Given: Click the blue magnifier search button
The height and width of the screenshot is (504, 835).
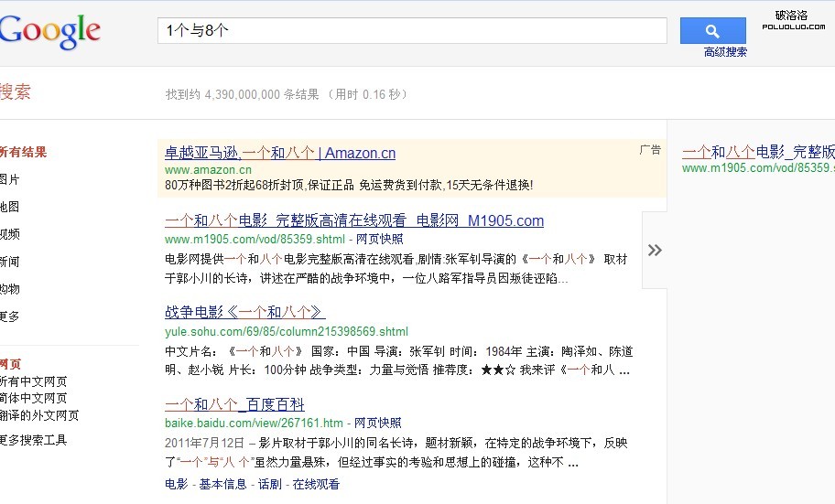Looking at the screenshot, I should 712,30.
